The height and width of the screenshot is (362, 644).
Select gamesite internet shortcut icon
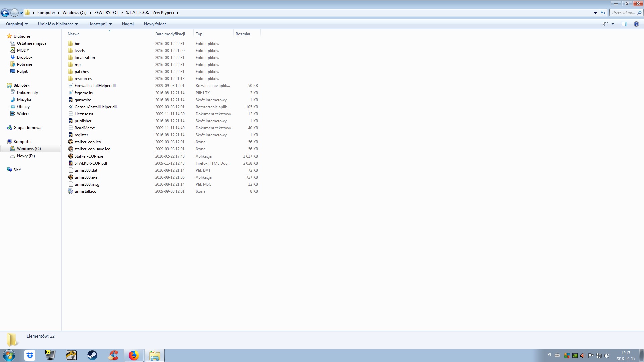tap(70, 100)
